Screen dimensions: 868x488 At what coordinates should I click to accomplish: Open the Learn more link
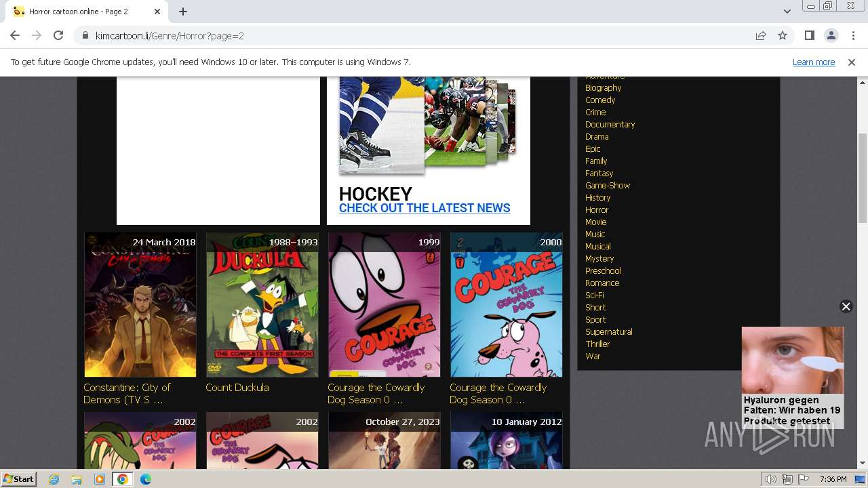pyautogui.click(x=814, y=62)
